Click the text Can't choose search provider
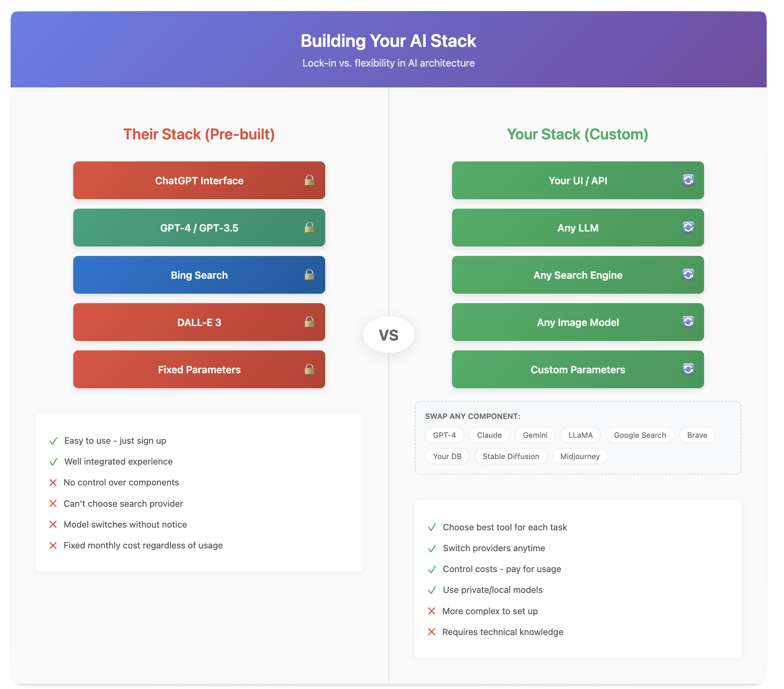The image size is (784, 689). point(123,504)
